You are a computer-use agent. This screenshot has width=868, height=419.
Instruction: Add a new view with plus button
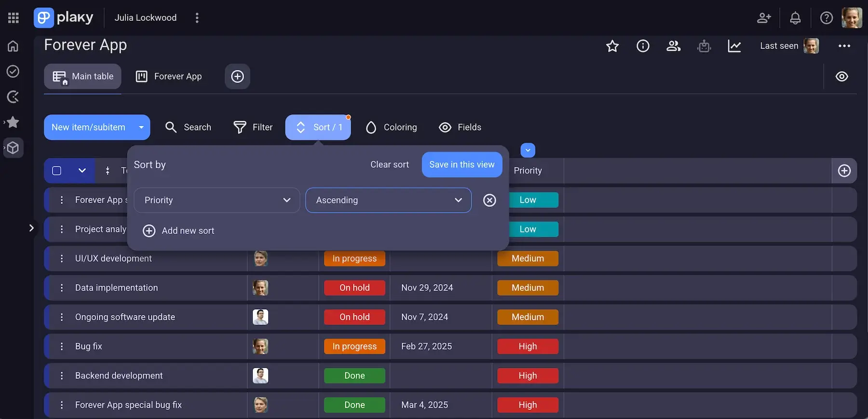[x=237, y=76]
